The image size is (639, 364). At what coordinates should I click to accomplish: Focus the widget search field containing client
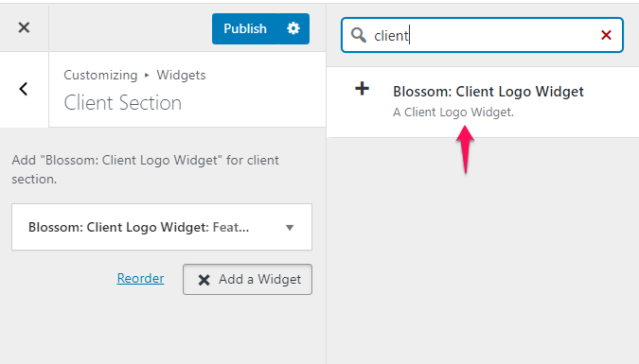click(482, 35)
